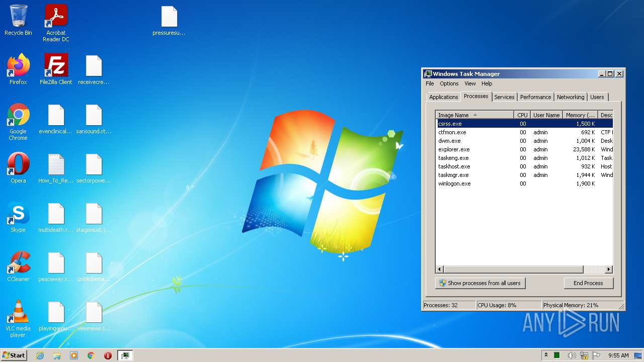
Task: Select the peaceway.r... desktop file
Action: click(x=56, y=266)
